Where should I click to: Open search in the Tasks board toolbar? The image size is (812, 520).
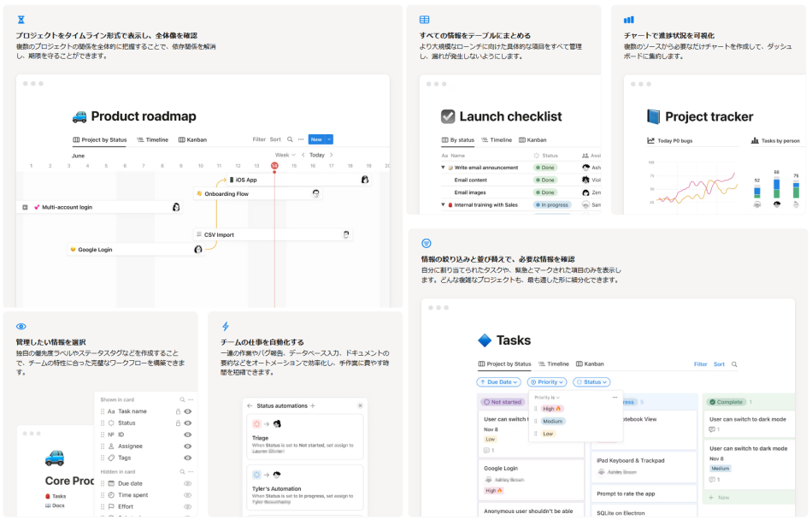click(735, 363)
